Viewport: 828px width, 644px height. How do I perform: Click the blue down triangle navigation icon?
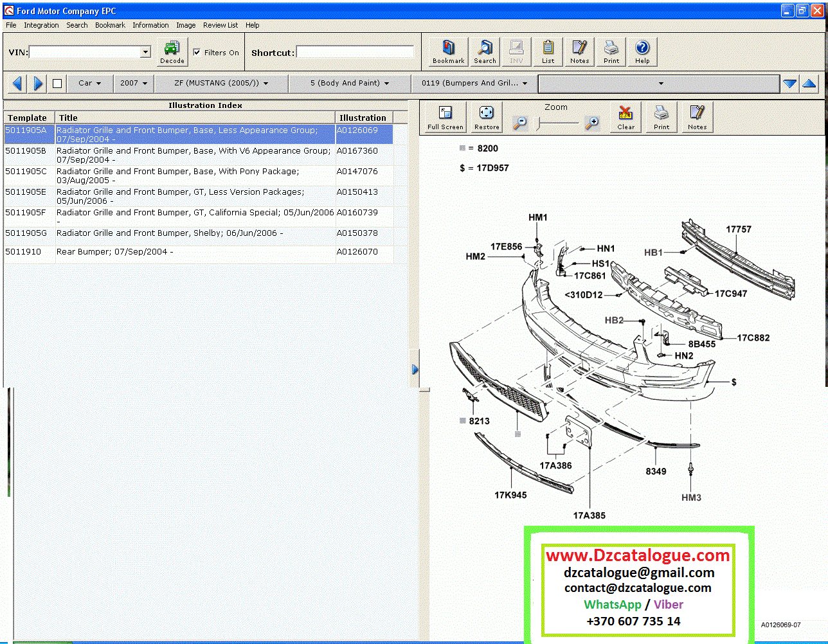[x=790, y=84]
